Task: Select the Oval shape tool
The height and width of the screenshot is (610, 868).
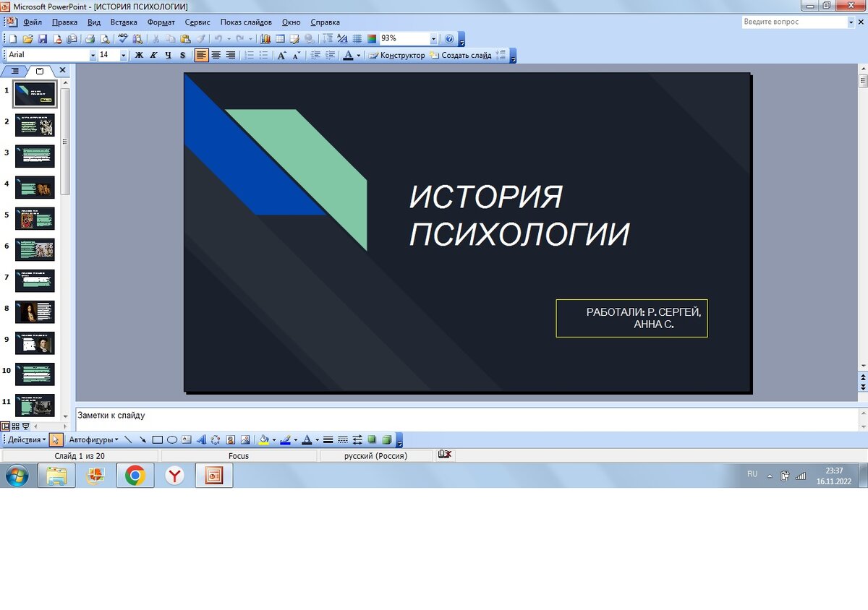Action: (172, 439)
